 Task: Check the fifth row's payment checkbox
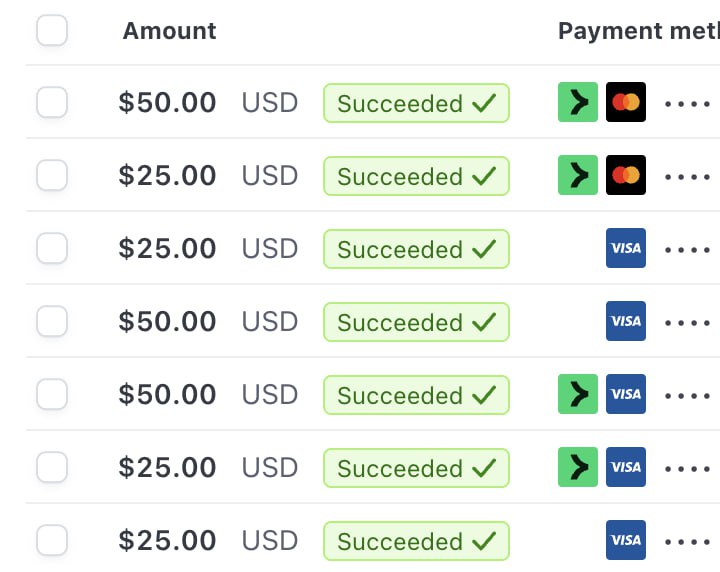(52, 394)
